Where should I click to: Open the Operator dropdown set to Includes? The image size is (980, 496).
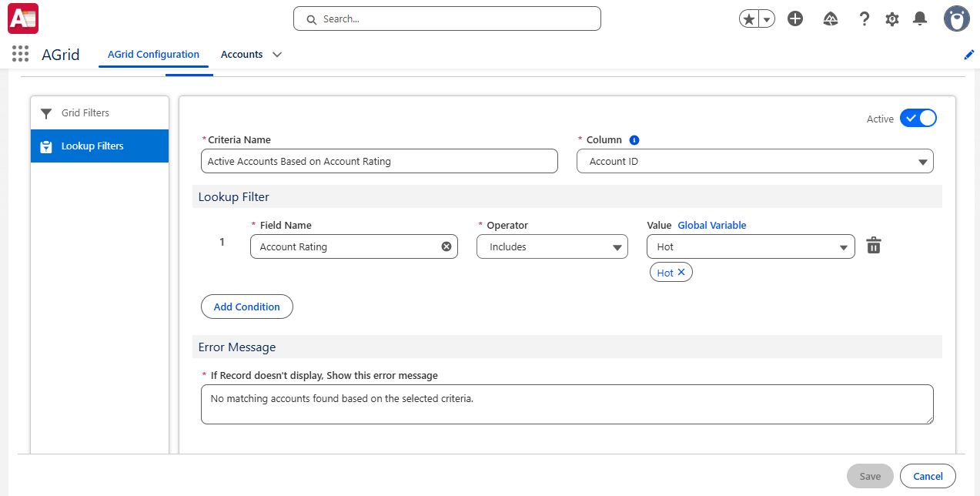pos(551,246)
